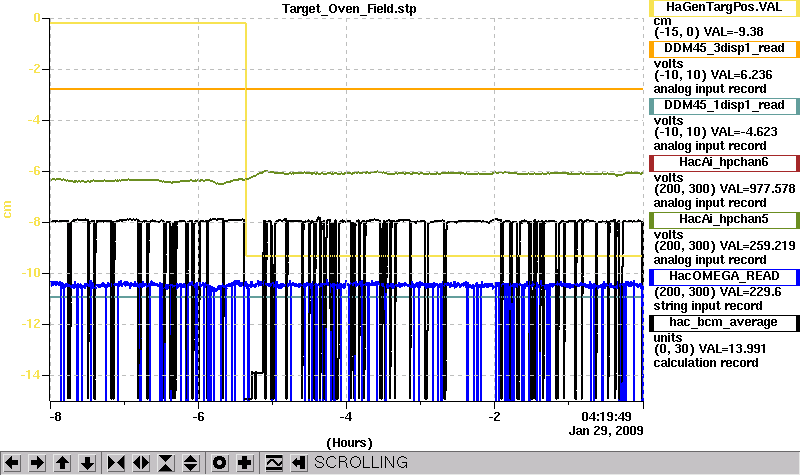Click horizontal zoom-in bowtie icon

tap(116, 463)
